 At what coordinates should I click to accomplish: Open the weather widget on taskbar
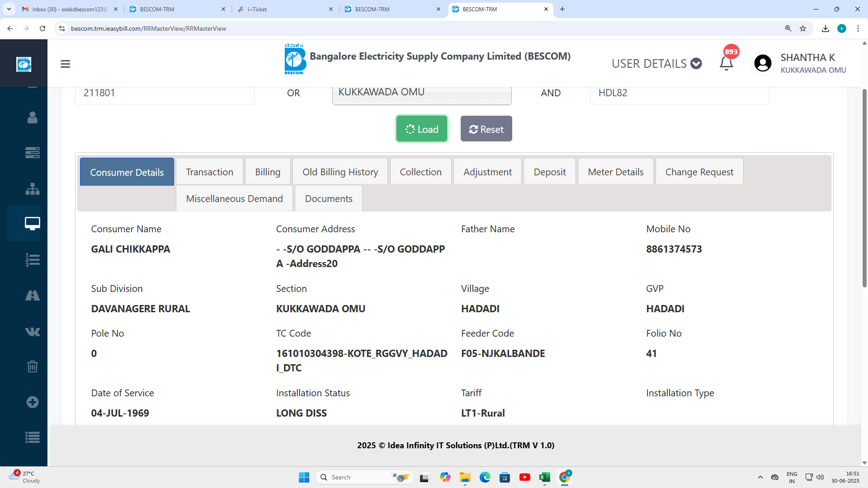tap(25, 477)
